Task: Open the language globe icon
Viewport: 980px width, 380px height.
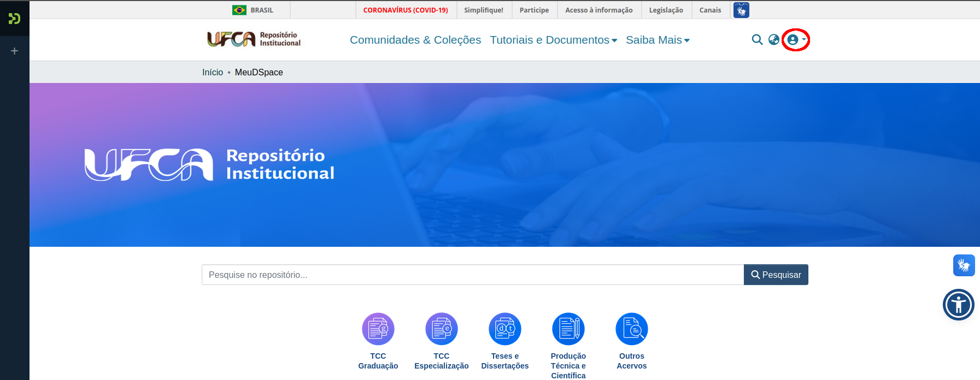Action: click(x=774, y=39)
